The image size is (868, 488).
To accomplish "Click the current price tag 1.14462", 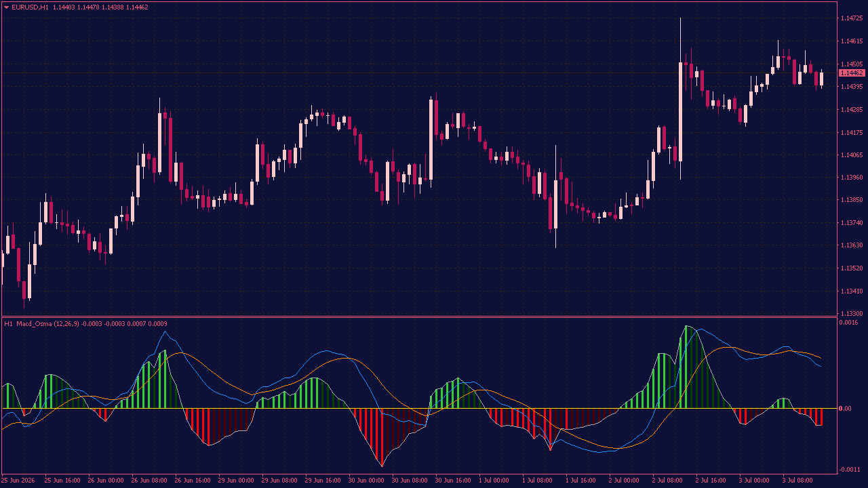I will [852, 73].
